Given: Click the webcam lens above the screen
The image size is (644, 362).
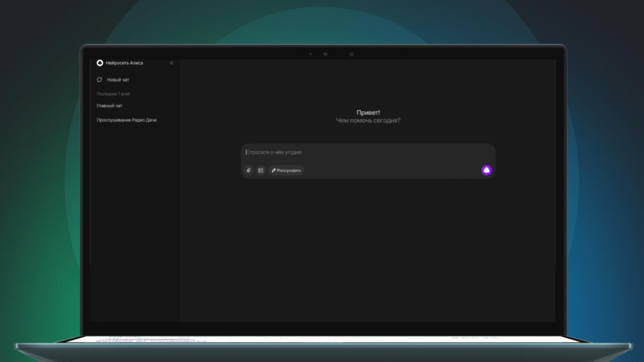Looking at the screenshot, I should click(325, 54).
